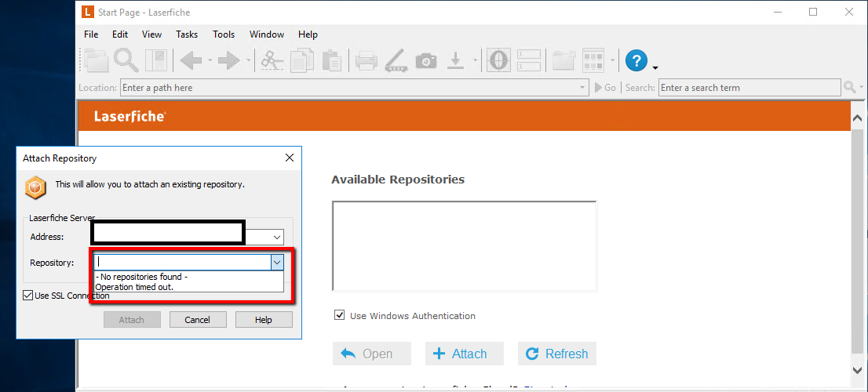868x392 pixels.
Task: Open dropdown arrow next to Back button
Action: [x=210, y=60]
